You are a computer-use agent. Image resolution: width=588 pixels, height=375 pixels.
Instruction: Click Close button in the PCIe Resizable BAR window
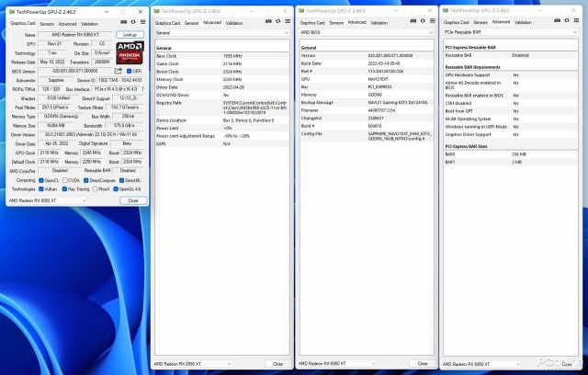click(x=567, y=364)
